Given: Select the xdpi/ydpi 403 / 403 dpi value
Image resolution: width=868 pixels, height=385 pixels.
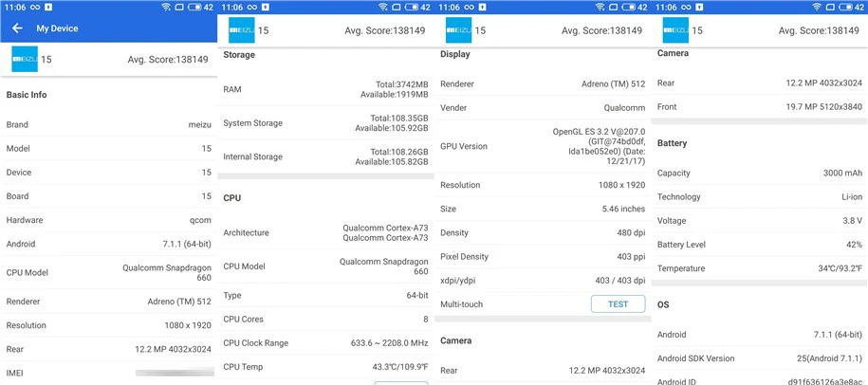Looking at the screenshot, I should pyautogui.click(x=620, y=281).
